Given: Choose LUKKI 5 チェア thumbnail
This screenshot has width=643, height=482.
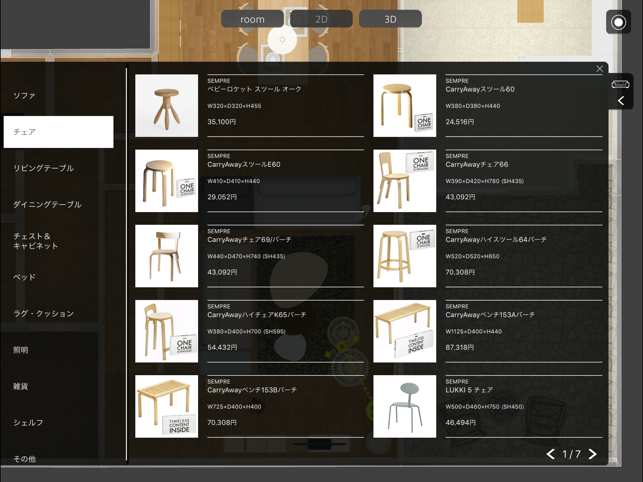Looking at the screenshot, I should [x=405, y=406].
